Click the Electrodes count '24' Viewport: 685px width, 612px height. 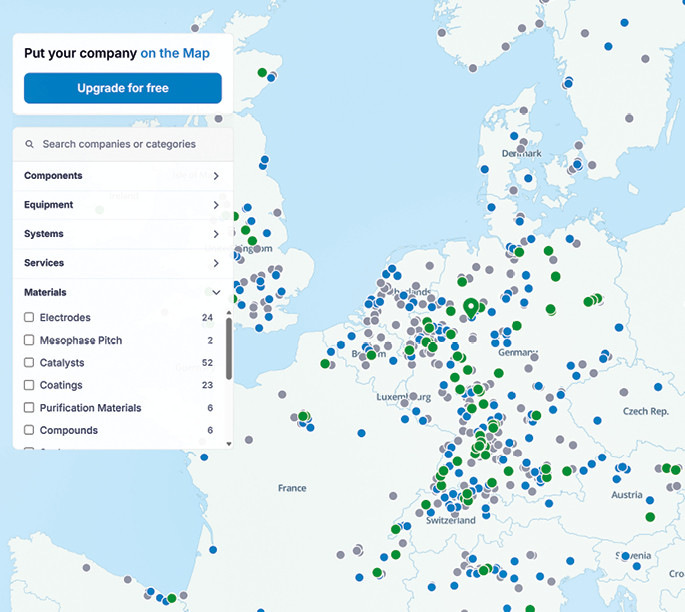pyautogui.click(x=207, y=318)
